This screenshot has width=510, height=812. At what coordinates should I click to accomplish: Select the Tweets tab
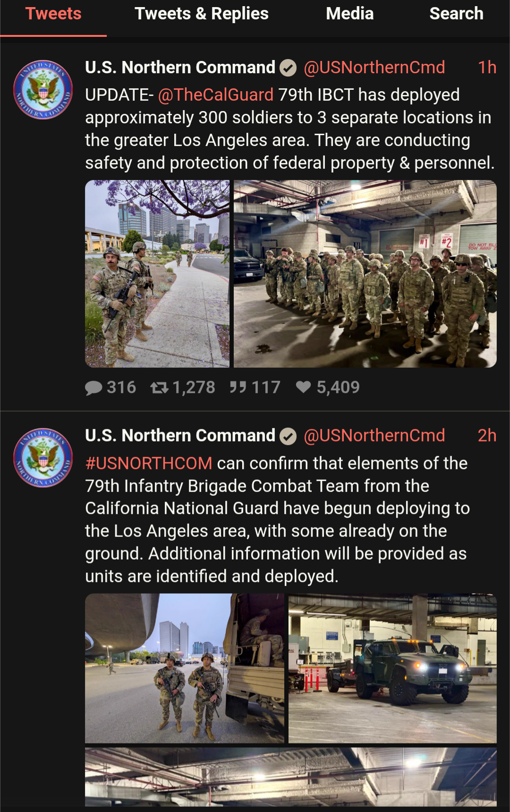[x=53, y=14]
